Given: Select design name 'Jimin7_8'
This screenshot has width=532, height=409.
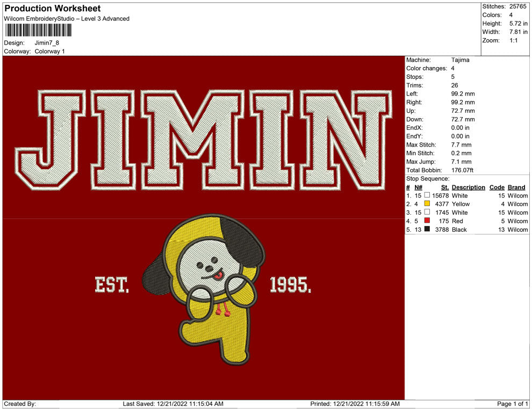Looking at the screenshot, I should 47,43.
